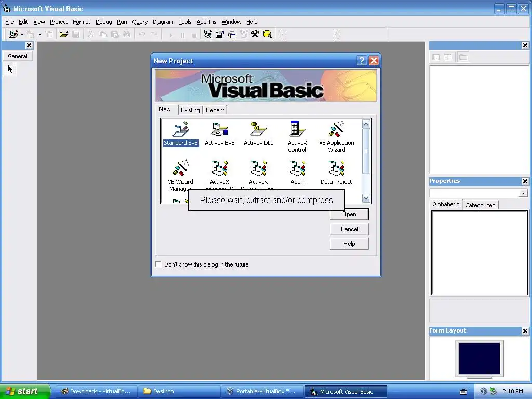Click the View Code icon in Project Explorer
532x399 pixels.
coord(436,57)
